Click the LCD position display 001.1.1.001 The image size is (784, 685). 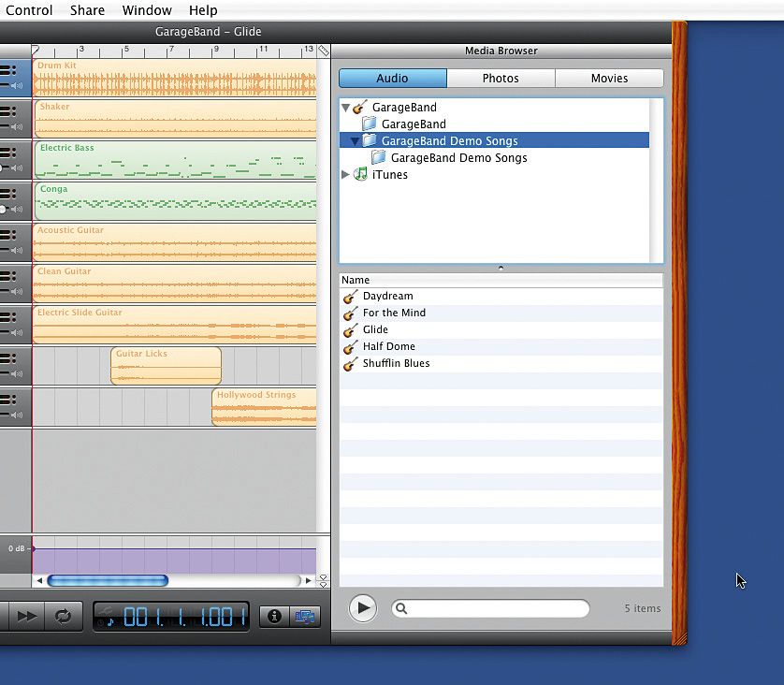184,617
